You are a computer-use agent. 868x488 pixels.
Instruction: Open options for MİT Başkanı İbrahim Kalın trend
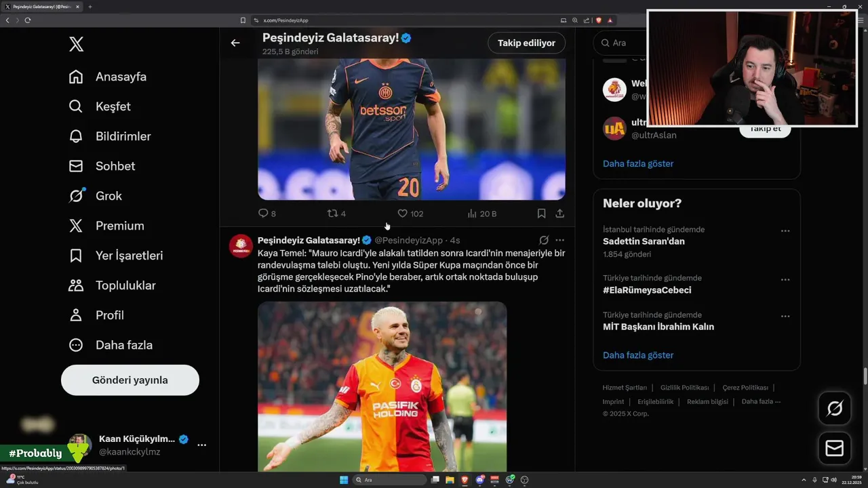(x=785, y=317)
